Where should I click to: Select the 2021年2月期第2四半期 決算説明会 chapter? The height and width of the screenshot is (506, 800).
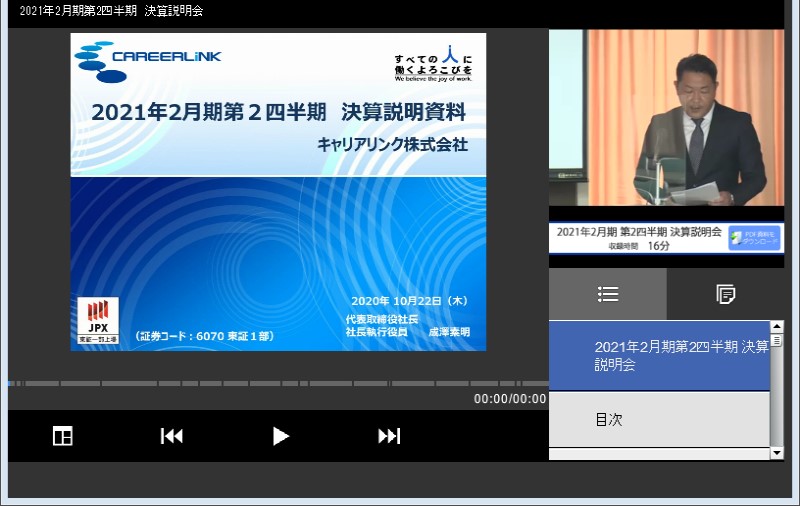659,356
